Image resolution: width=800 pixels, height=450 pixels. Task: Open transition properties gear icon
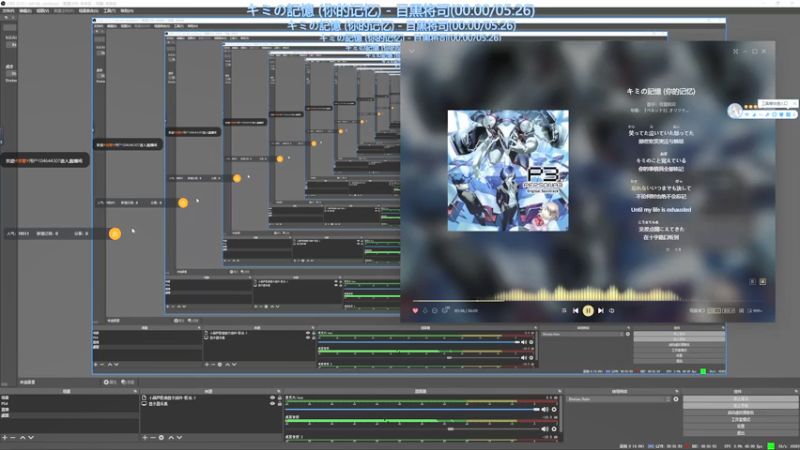tap(676, 399)
